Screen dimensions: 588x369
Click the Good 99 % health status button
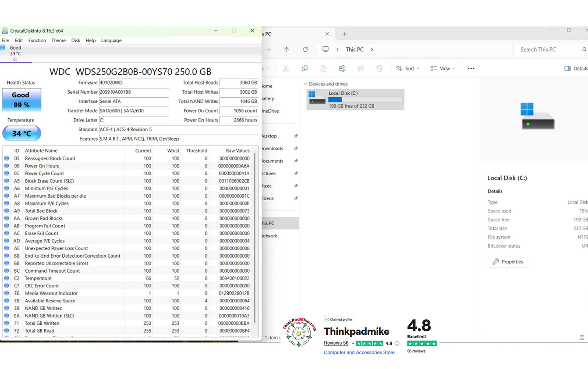point(22,100)
